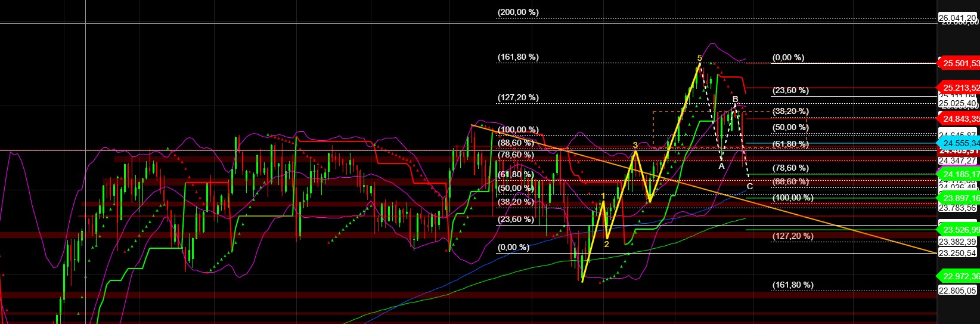980x324 pixels.
Task: Click the corrective wave C label
Action: 750,186
